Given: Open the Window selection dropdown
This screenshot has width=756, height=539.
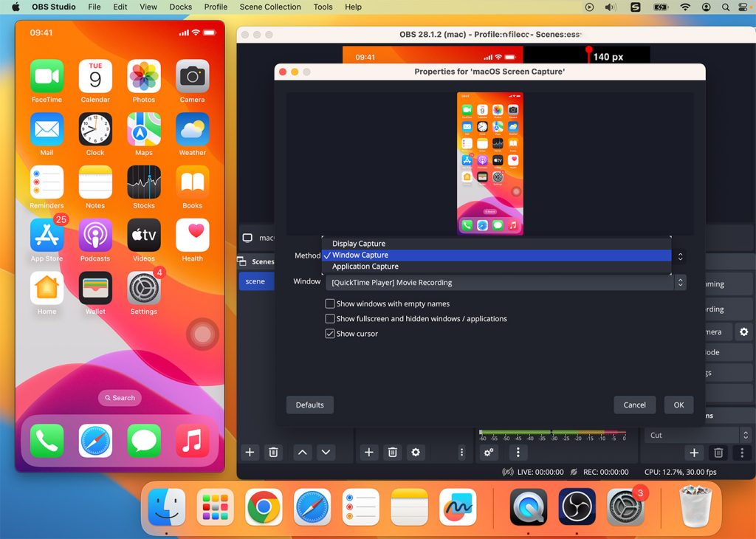Looking at the screenshot, I should tap(505, 282).
